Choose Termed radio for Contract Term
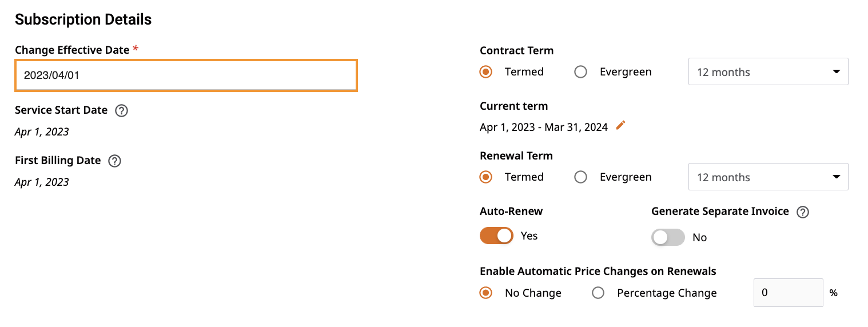This screenshot has width=868, height=327. point(486,72)
